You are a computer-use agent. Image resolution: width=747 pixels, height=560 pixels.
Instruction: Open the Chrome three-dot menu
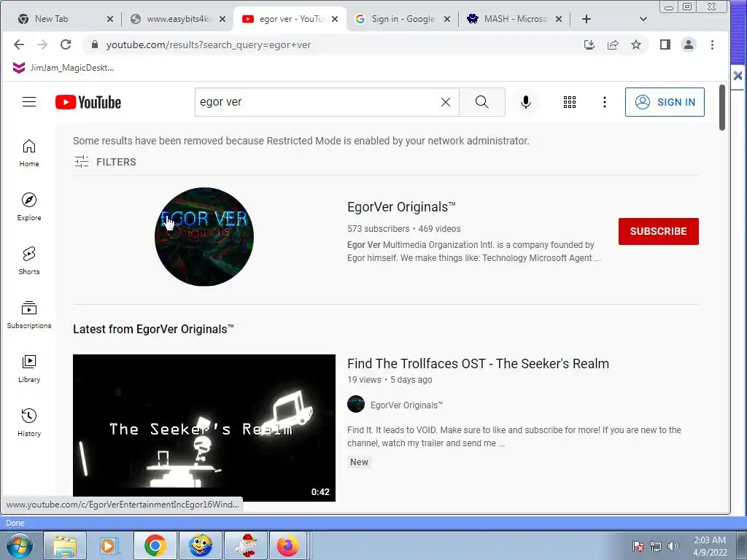(x=712, y=44)
